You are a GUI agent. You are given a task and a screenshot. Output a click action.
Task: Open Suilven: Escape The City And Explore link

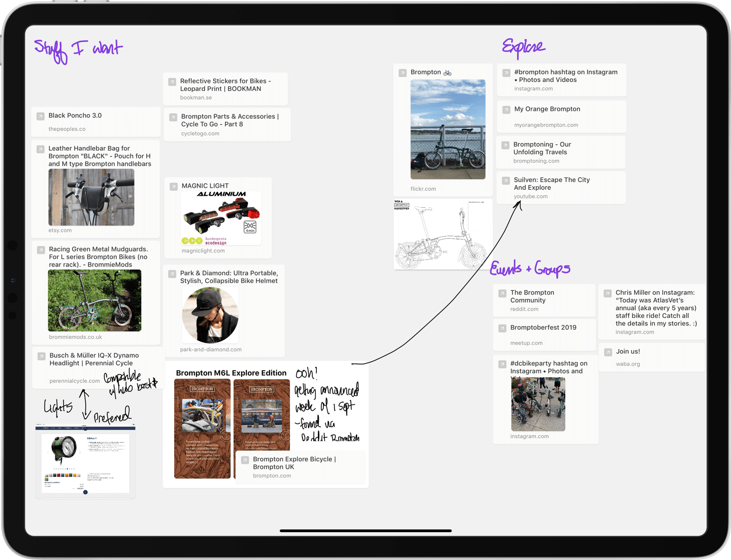(551, 184)
